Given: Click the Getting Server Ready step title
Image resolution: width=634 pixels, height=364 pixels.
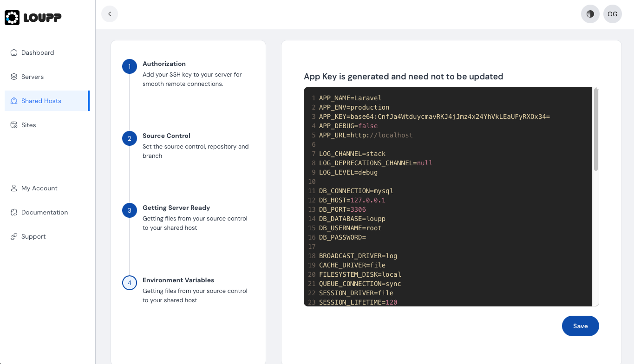Looking at the screenshot, I should [x=176, y=208].
